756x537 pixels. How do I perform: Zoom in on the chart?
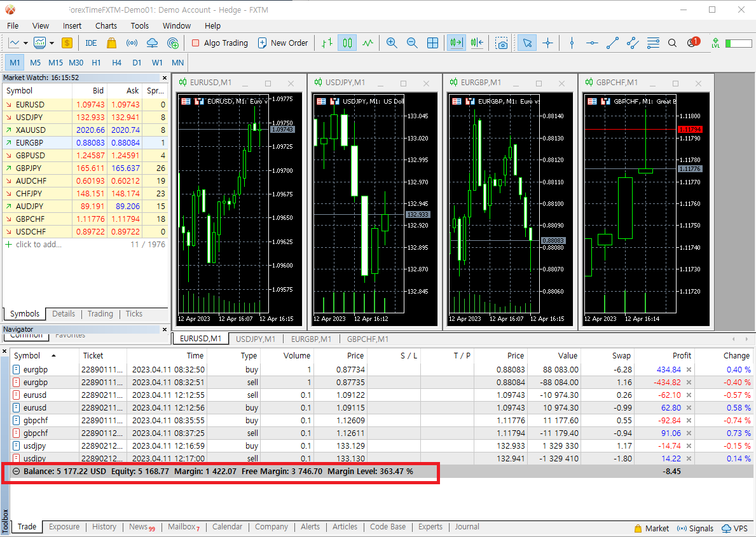coord(392,43)
